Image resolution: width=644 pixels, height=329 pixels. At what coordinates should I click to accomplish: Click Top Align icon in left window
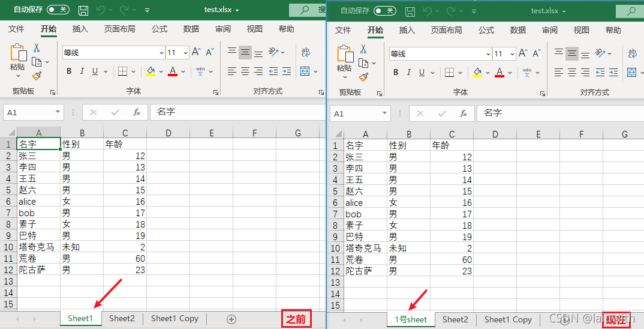tap(232, 52)
